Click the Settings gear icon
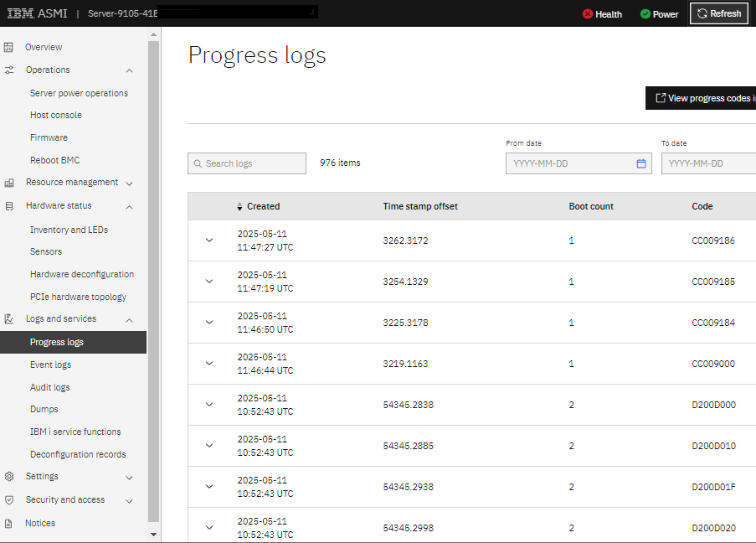The width and height of the screenshot is (756, 543). tap(9, 477)
